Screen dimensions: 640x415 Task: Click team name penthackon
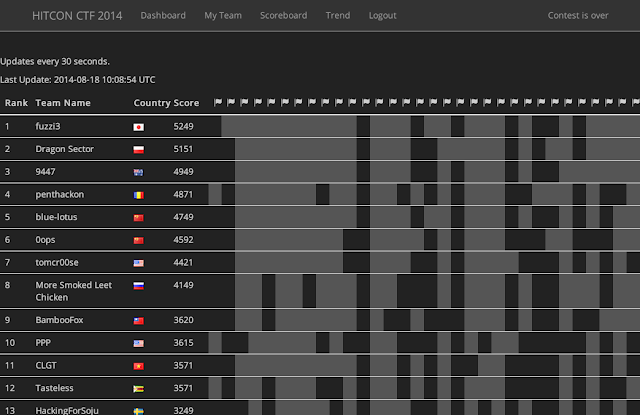coord(60,195)
